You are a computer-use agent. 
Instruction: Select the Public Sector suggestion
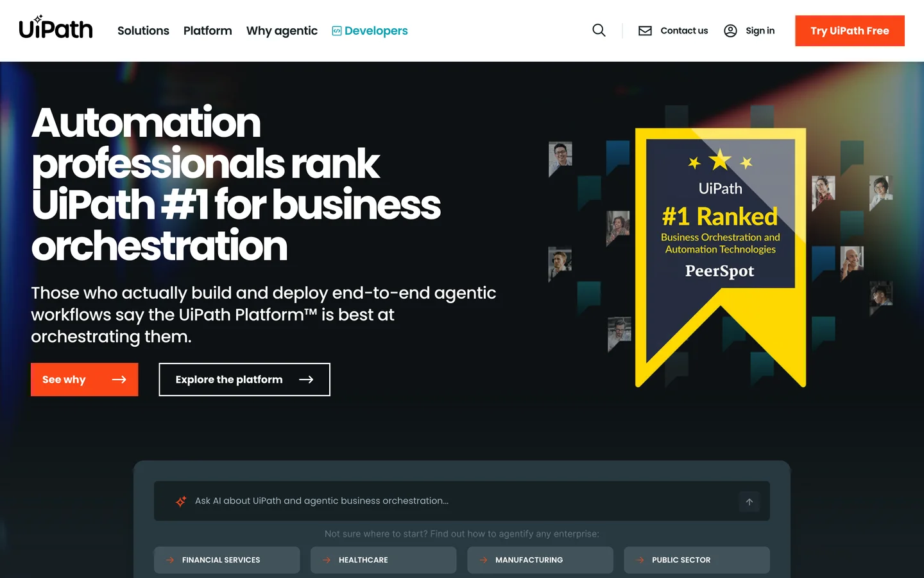(697, 560)
